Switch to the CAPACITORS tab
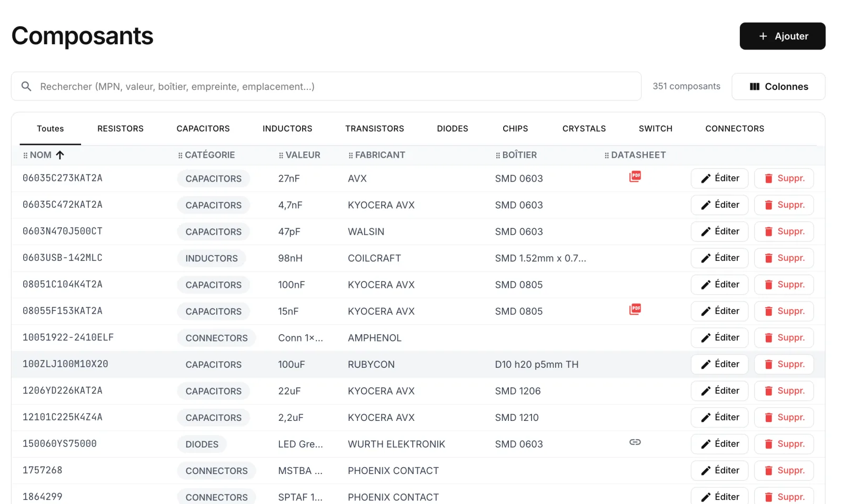Viewport: 842px width, 504px height. click(x=203, y=128)
